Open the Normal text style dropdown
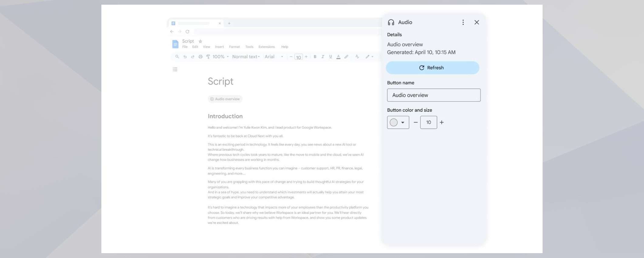This screenshot has width=644, height=258. tap(246, 57)
